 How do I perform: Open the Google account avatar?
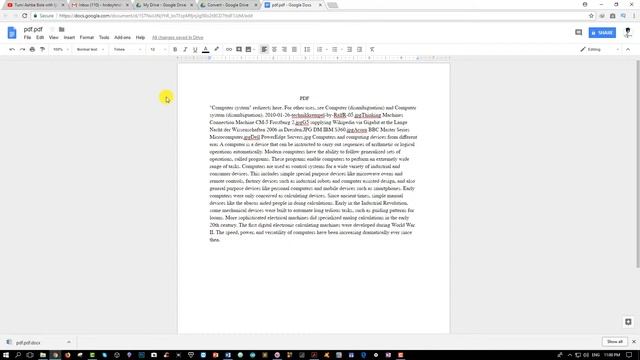coord(628,33)
